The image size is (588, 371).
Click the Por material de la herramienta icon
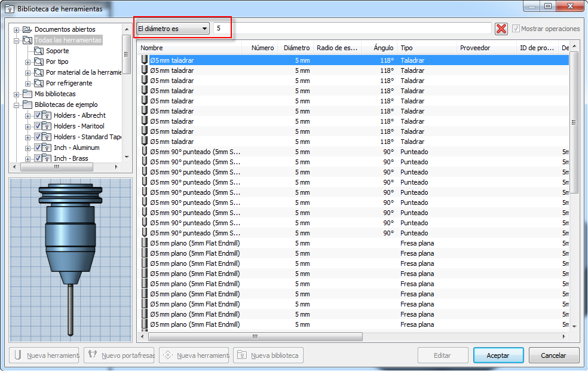(x=39, y=72)
